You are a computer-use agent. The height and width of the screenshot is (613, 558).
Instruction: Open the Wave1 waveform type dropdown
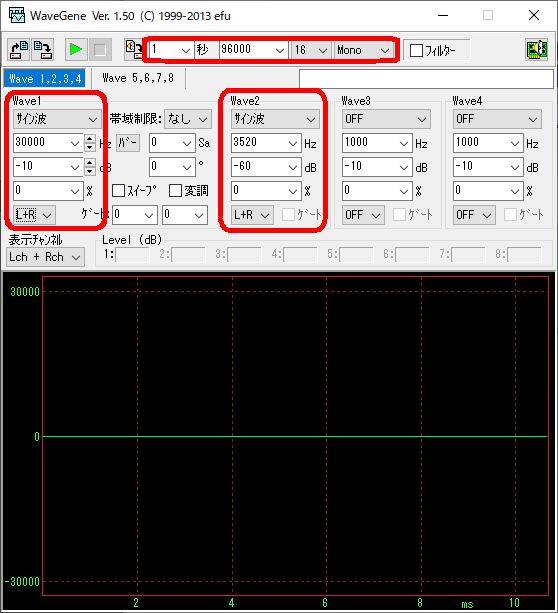[x=57, y=119]
